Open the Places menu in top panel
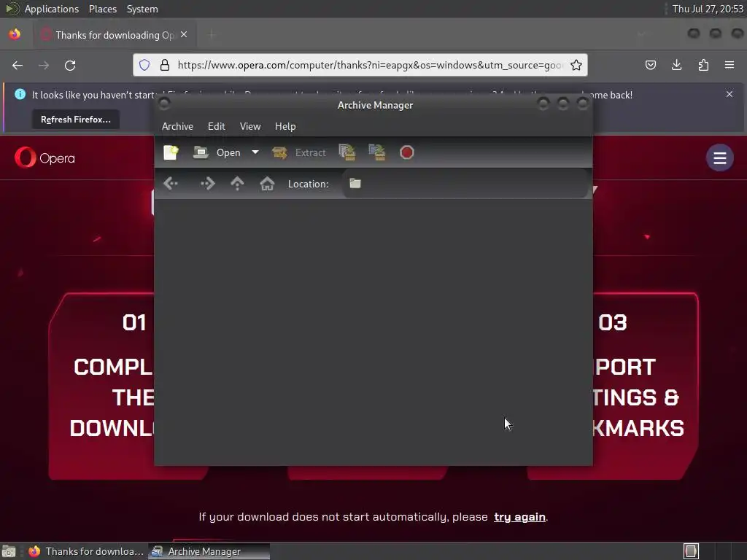Screen dimensions: 747x560 [x=102, y=9]
